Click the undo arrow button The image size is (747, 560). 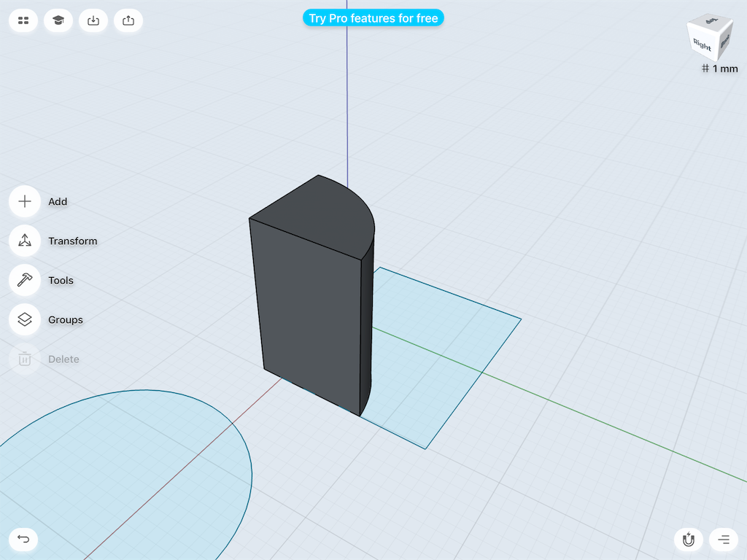(23, 539)
